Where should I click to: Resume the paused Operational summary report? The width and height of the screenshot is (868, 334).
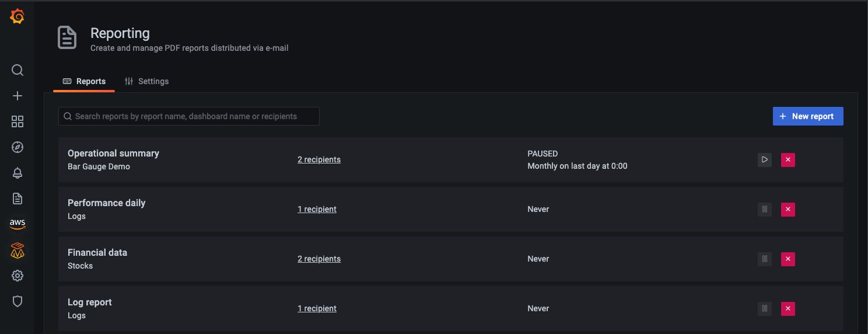[764, 159]
